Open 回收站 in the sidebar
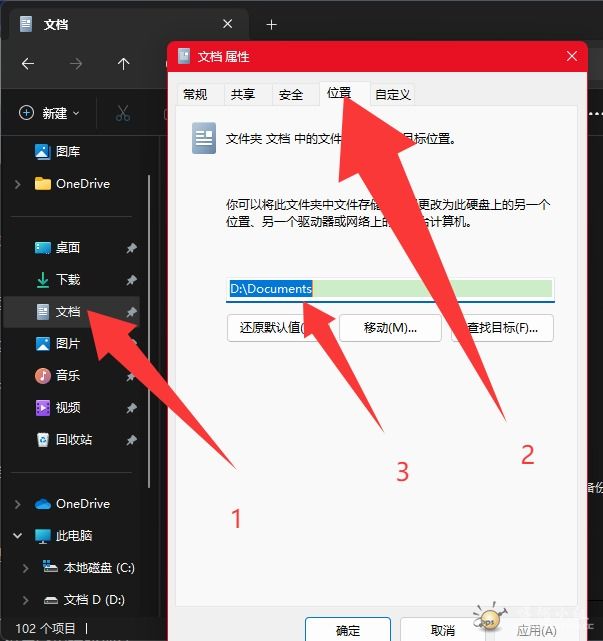The image size is (603, 641). pos(64,439)
